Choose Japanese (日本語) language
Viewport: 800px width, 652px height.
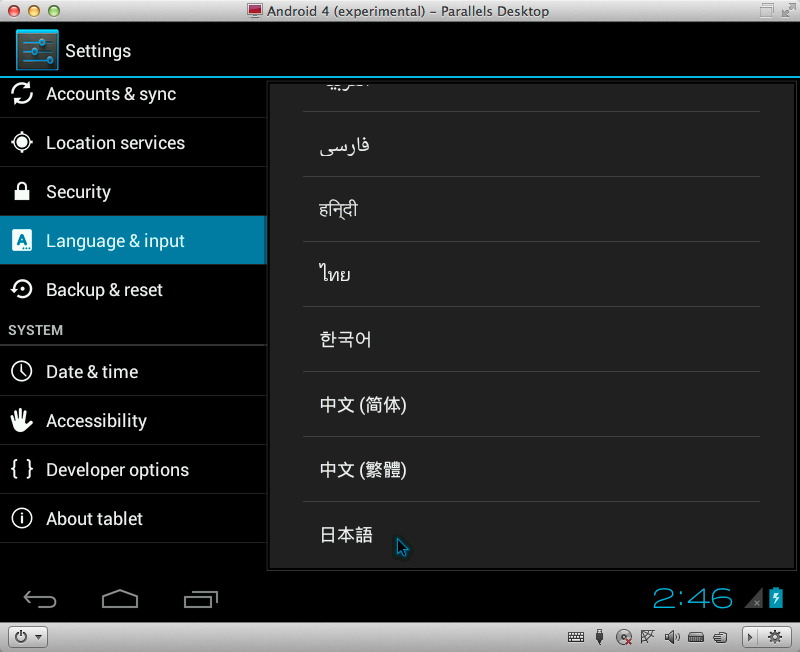point(531,534)
